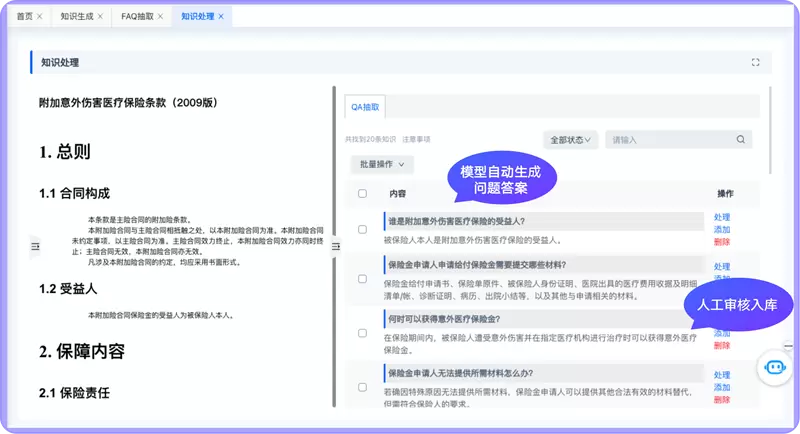
Task: Click 处理 link for the first question
Action: click(722, 217)
